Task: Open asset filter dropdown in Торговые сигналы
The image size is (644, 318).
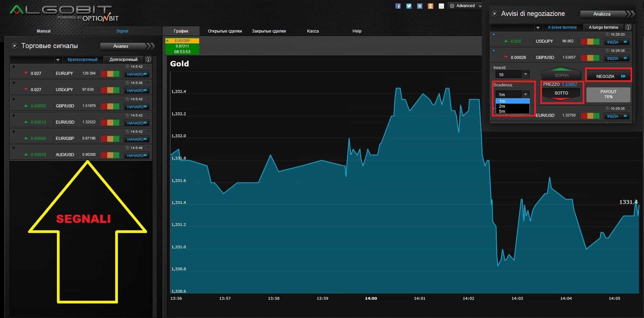Action: pos(58,60)
